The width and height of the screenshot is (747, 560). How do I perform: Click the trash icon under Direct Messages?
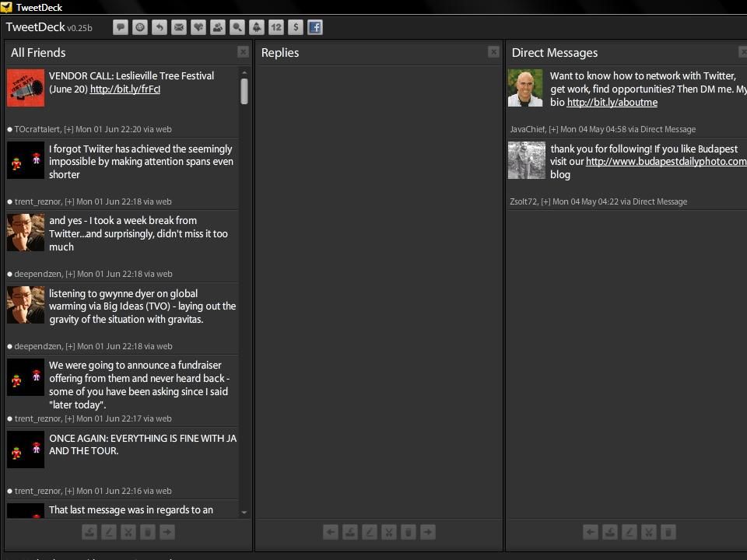[x=668, y=532]
